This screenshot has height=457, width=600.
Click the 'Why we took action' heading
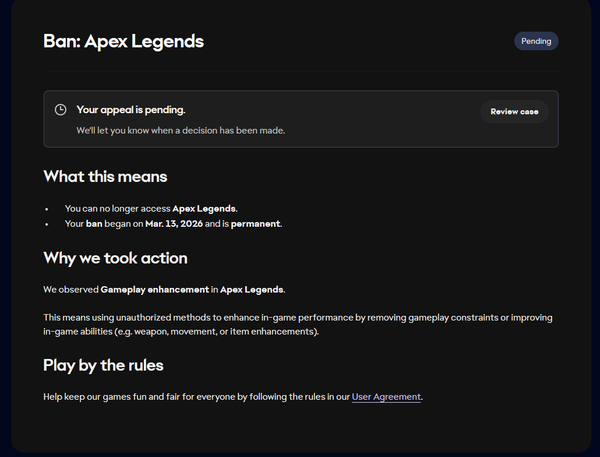[x=115, y=258]
